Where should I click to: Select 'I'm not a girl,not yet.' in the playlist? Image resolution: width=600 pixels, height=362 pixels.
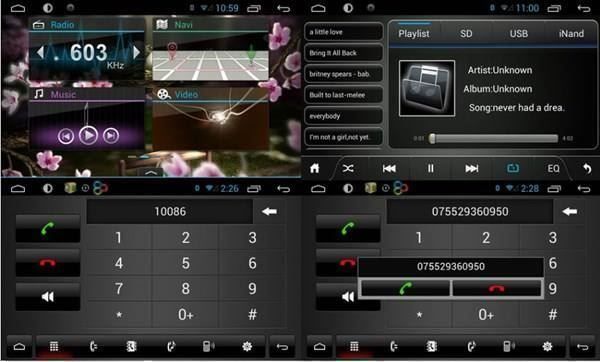(344, 137)
